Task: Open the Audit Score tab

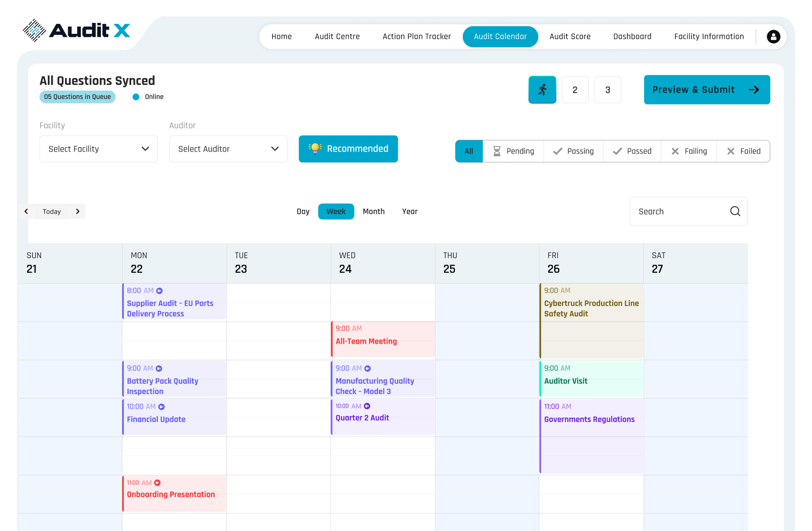Action: click(570, 36)
